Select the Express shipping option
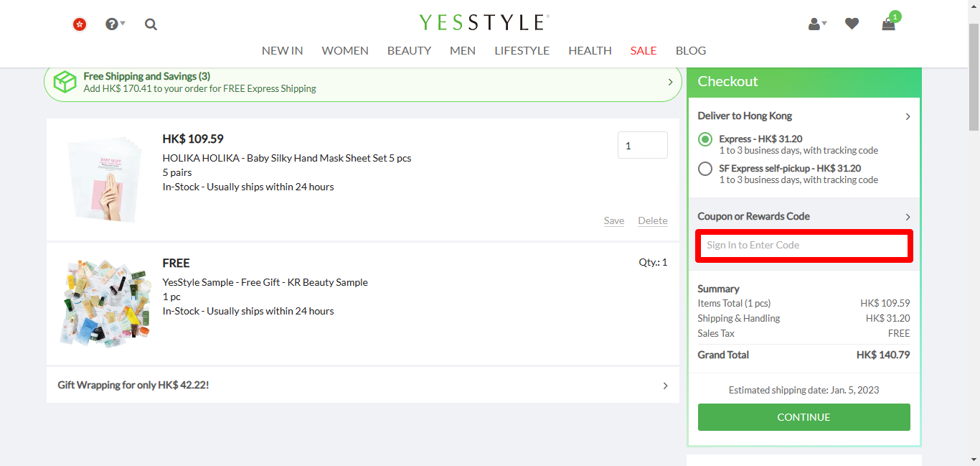Viewport: 980px width, 466px height. (x=705, y=139)
